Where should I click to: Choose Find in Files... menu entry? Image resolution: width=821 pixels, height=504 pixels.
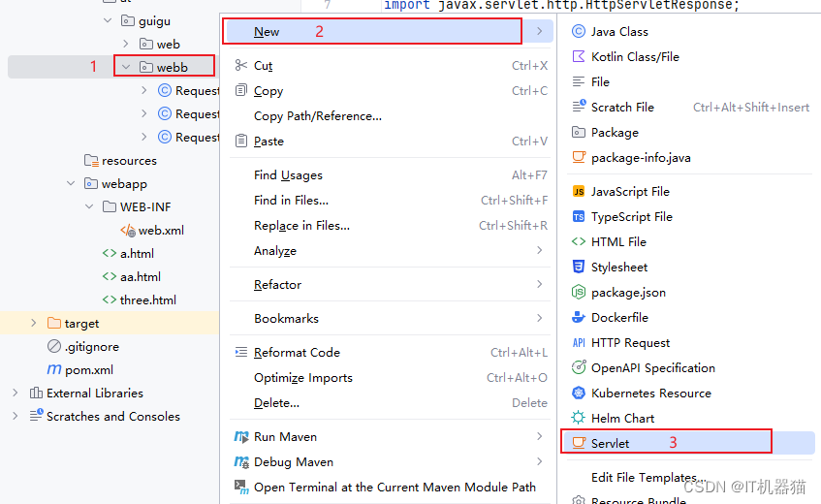pyautogui.click(x=291, y=201)
